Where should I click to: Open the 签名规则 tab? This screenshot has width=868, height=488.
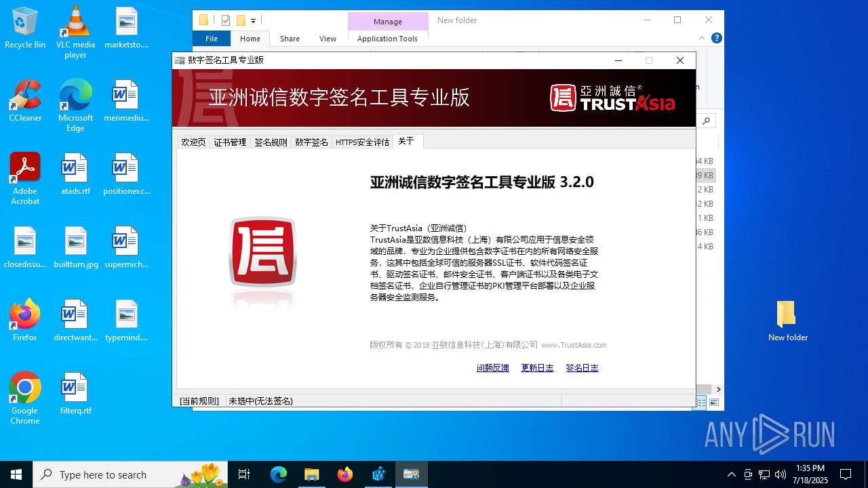coord(271,142)
